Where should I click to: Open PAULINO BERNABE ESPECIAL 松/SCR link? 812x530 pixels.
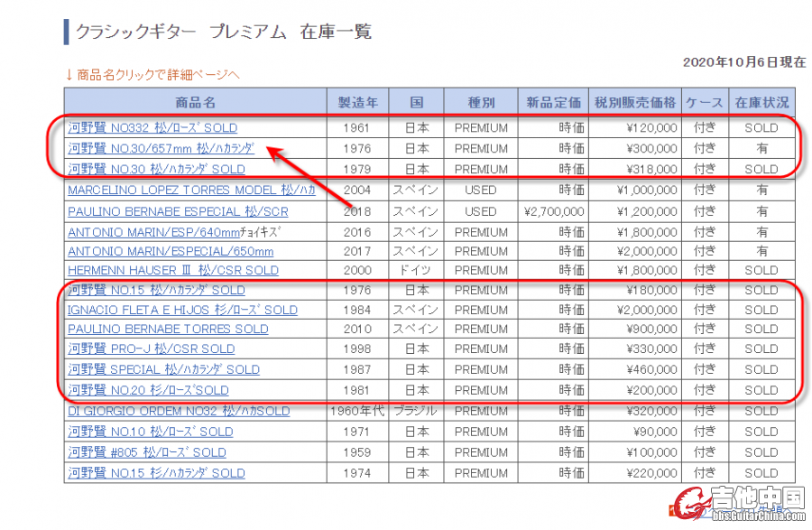pos(178,212)
